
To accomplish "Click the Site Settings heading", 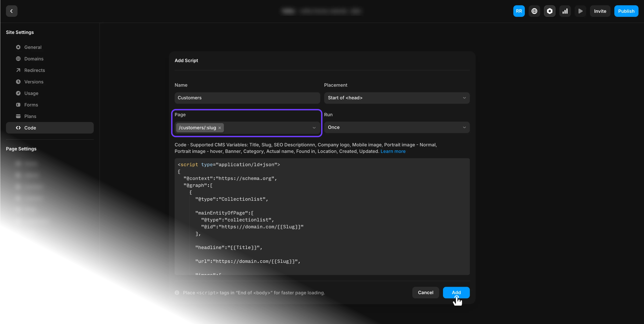I will (x=20, y=32).
